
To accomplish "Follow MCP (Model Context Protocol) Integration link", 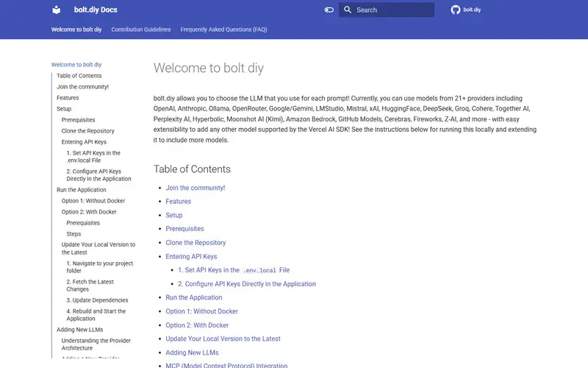I will point(226,365).
